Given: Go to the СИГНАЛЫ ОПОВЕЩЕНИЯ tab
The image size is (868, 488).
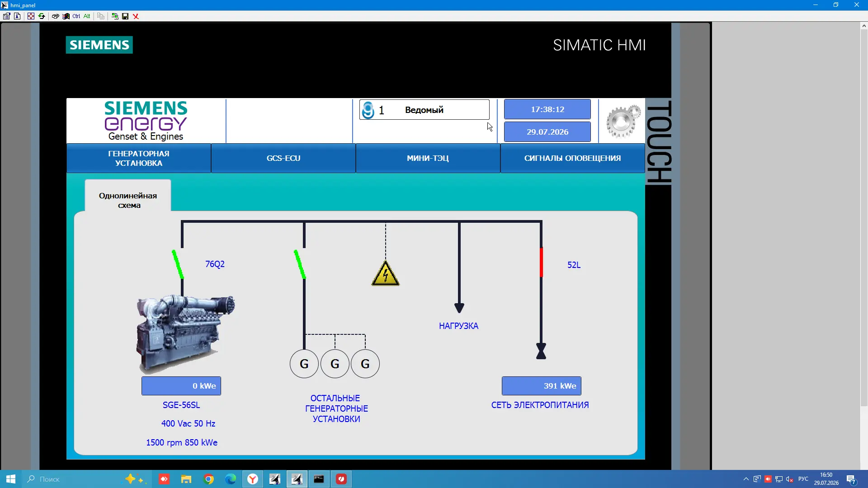Looking at the screenshot, I should [573, 158].
